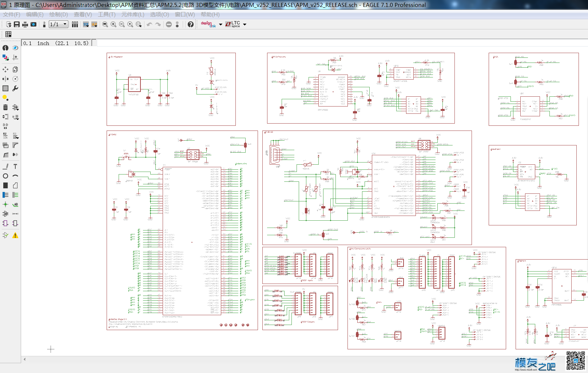The height and width of the screenshot is (373, 588).
Task: Select the Add part tool
Action: click(x=15, y=107)
